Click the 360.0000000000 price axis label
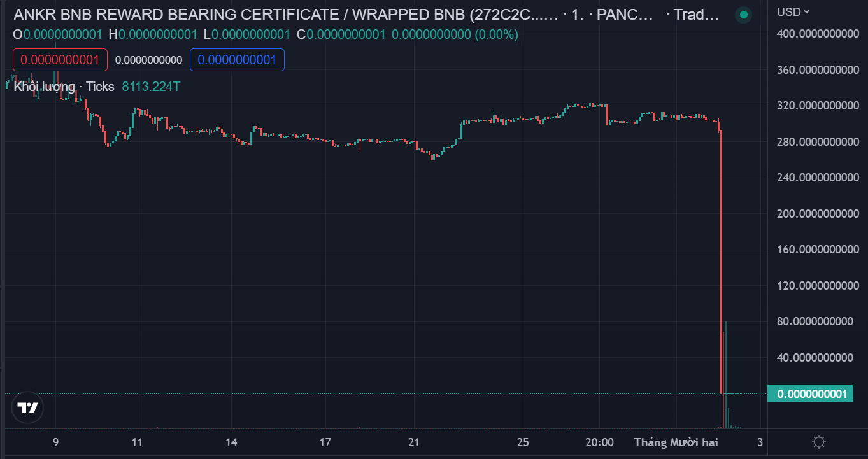The height and width of the screenshot is (459, 868). point(818,69)
